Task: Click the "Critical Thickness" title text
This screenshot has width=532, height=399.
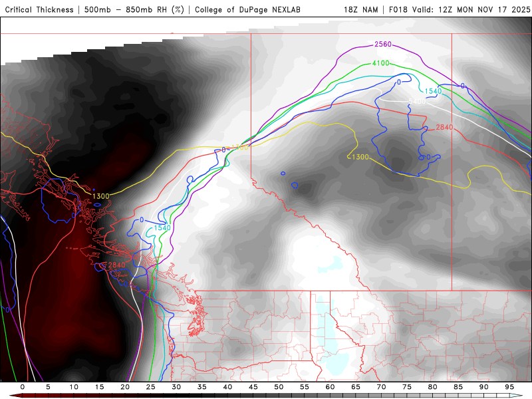Action: click(39, 9)
